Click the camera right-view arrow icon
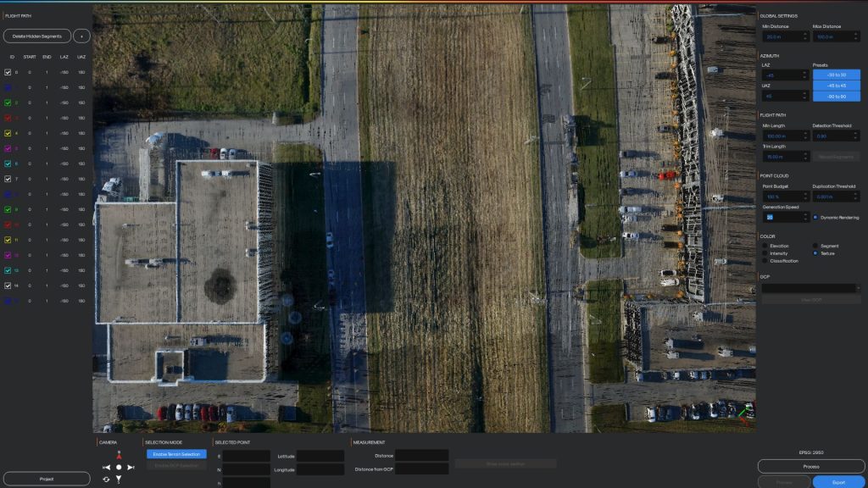The height and width of the screenshot is (488, 868). (x=131, y=467)
